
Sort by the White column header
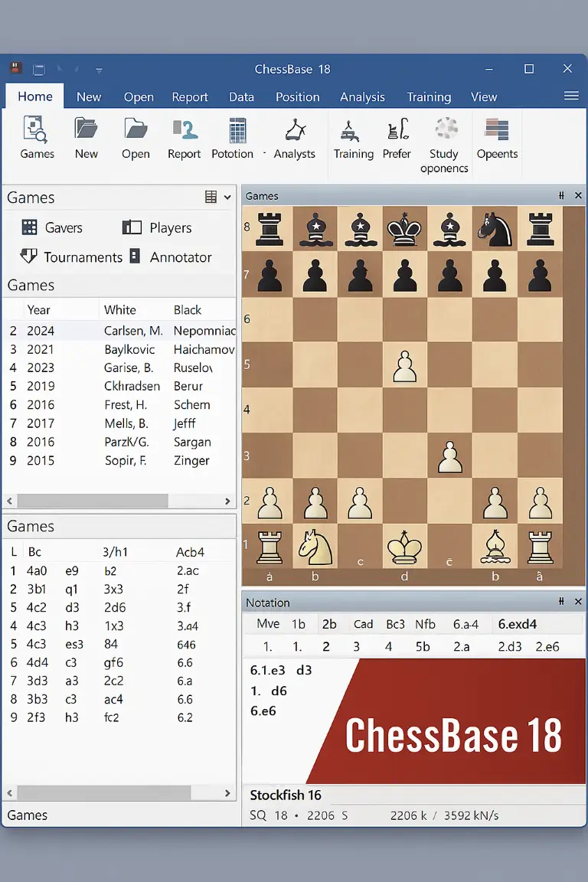(x=120, y=310)
